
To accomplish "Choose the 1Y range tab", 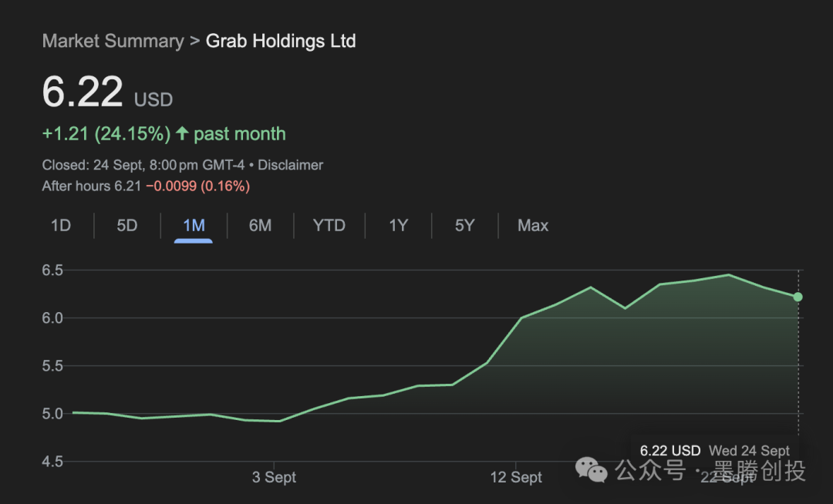I will click(398, 226).
